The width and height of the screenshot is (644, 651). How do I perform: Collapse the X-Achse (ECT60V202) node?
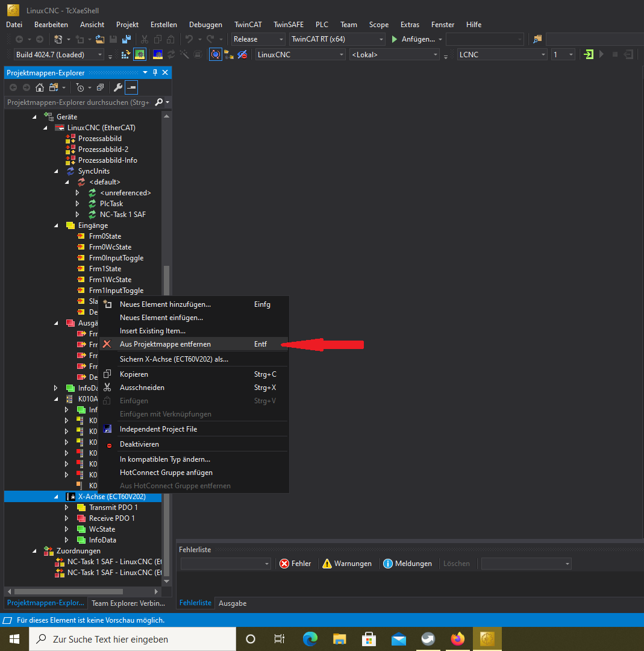coord(56,497)
